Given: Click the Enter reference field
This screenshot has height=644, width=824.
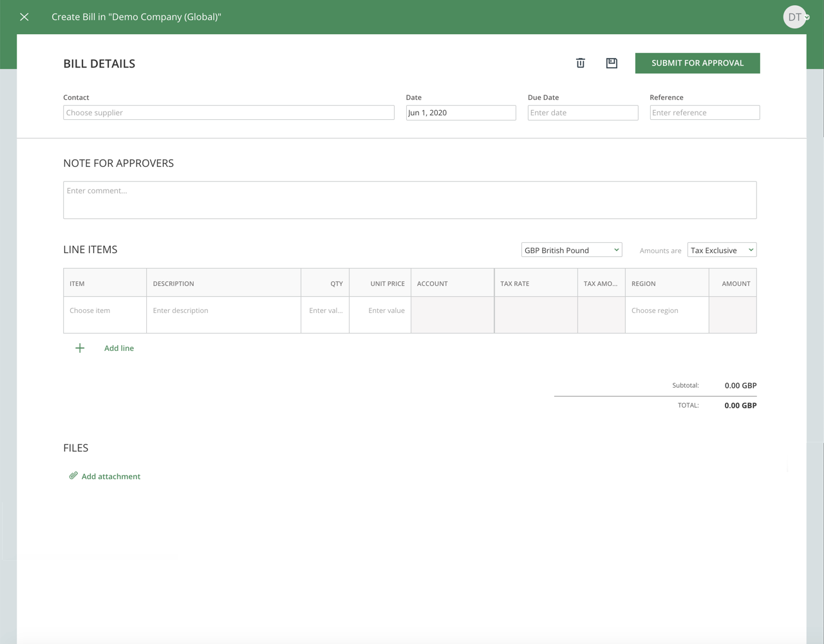Looking at the screenshot, I should pos(704,112).
